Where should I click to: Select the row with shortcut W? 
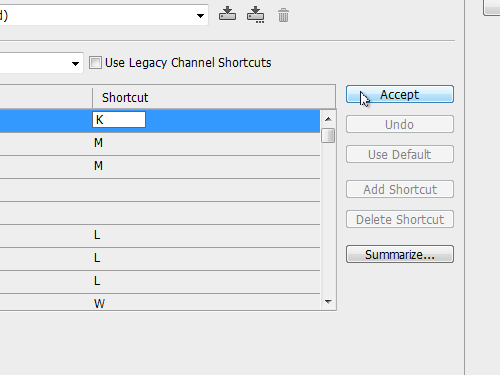[x=160, y=302]
